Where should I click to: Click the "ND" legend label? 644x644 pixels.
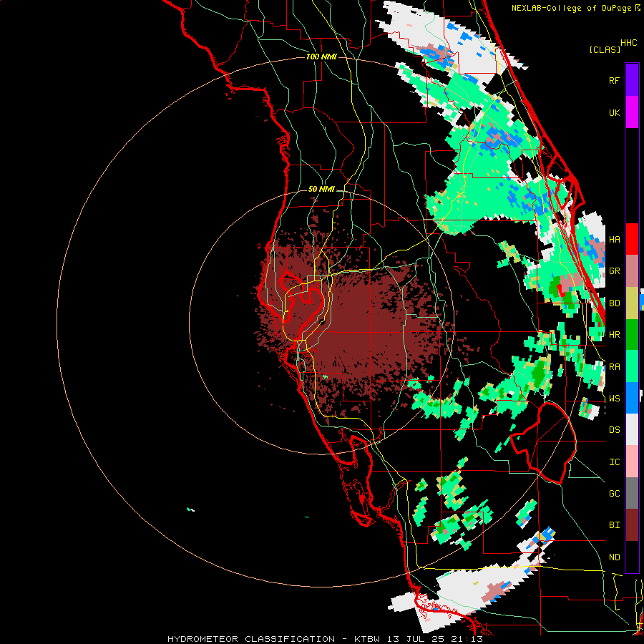coord(614,557)
